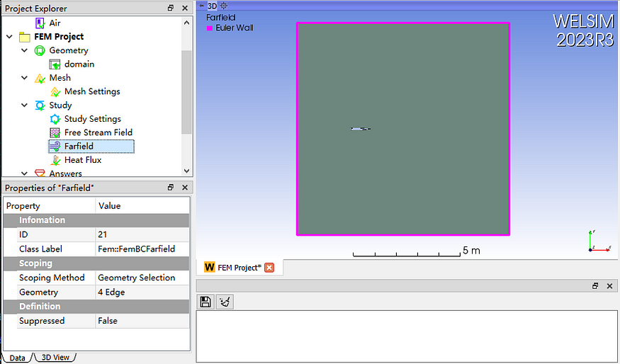
Task: Collapse the Geometry tree node
Action: tap(25, 50)
